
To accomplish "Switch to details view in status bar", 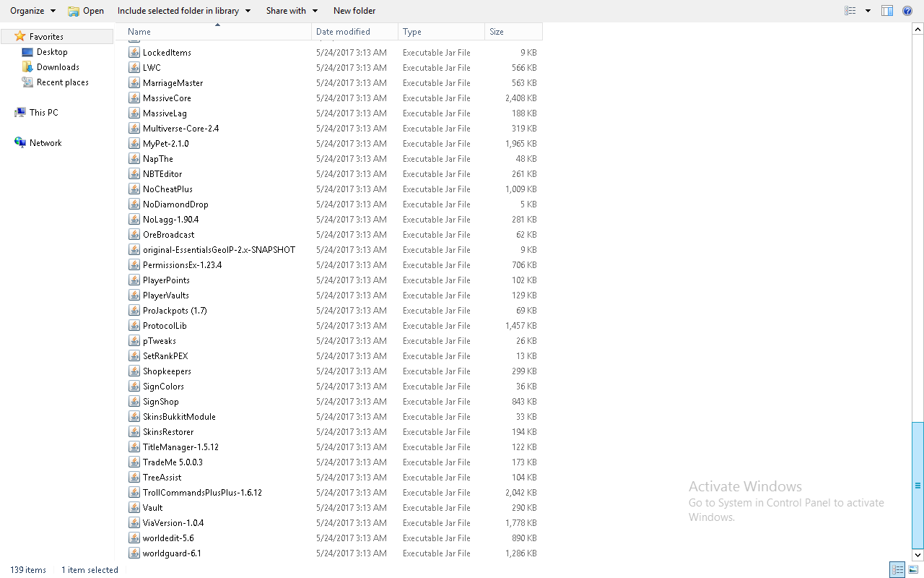I will point(897,570).
